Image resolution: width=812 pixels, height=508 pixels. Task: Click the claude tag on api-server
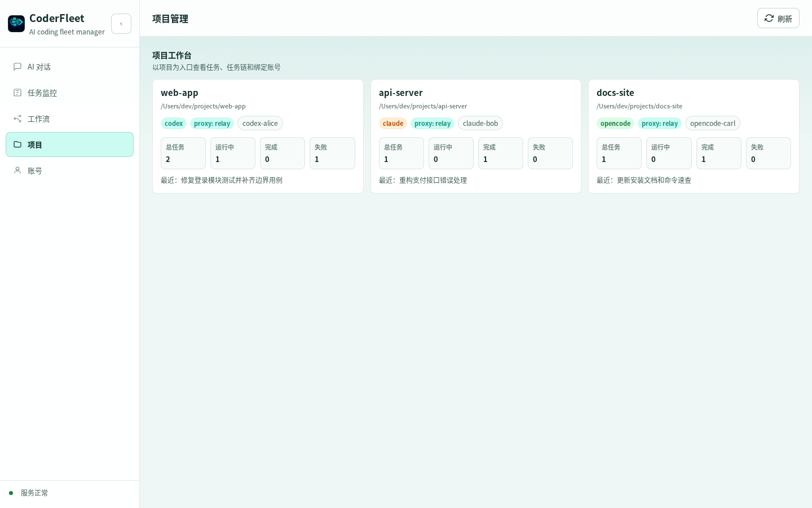tap(393, 123)
